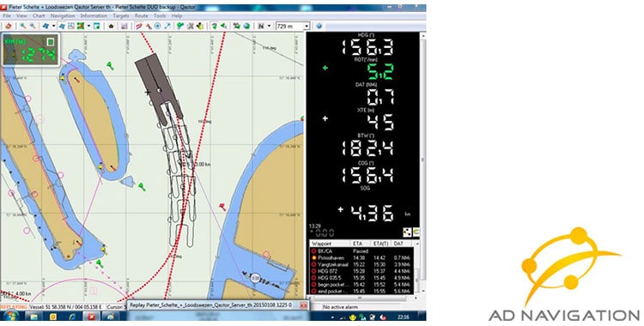
Task: Click the taskbar clock showing 22:16
Action: [404, 317]
